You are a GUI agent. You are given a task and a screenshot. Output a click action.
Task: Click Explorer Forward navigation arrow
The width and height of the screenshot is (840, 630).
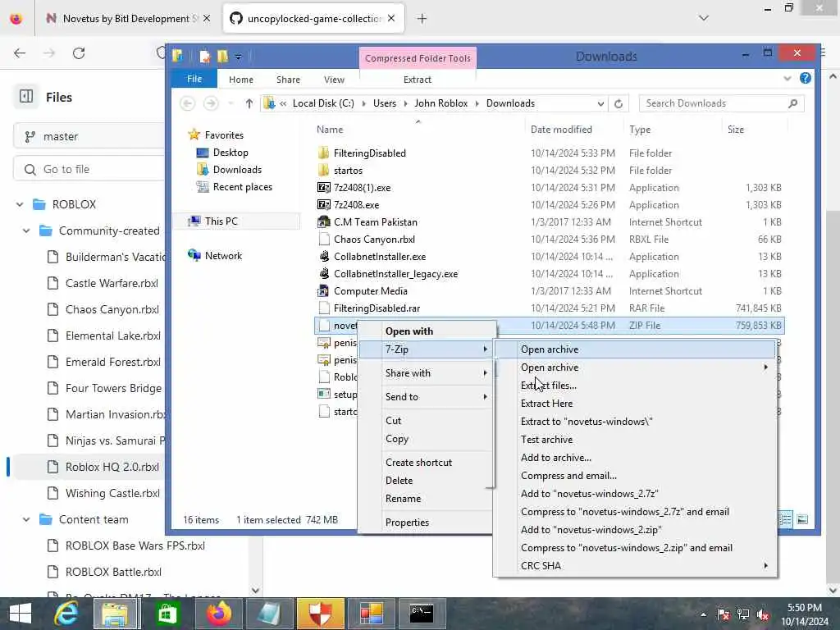pos(211,103)
